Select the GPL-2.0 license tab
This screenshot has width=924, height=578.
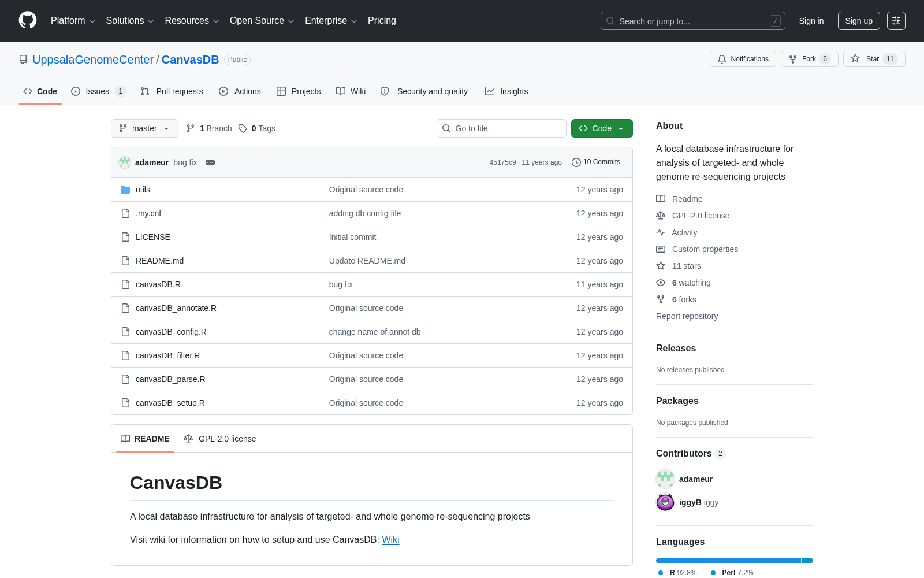tap(219, 439)
